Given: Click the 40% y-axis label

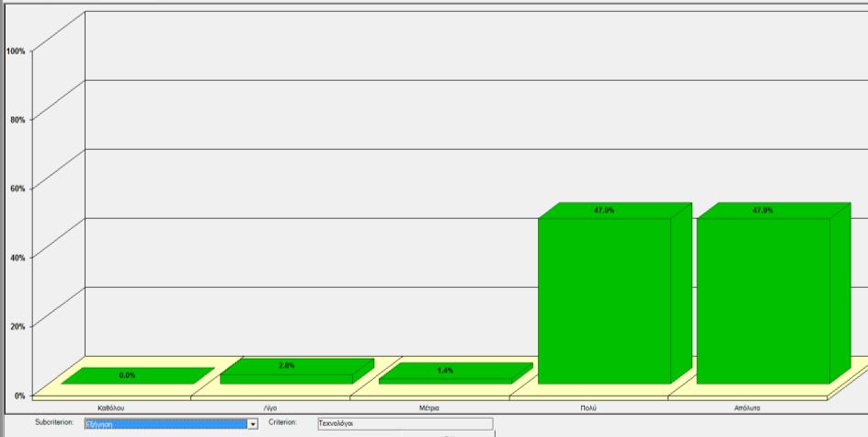Looking at the screenshot, I should point(17,258).
